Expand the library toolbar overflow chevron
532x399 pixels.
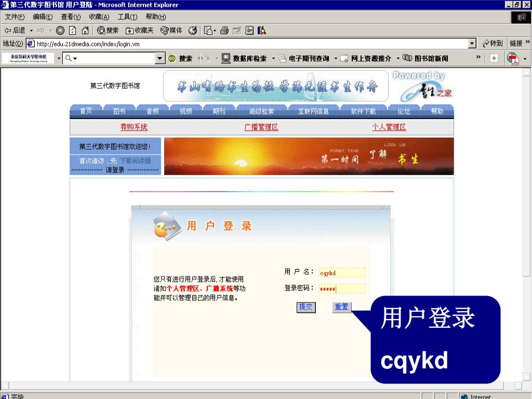pos(478,57)
